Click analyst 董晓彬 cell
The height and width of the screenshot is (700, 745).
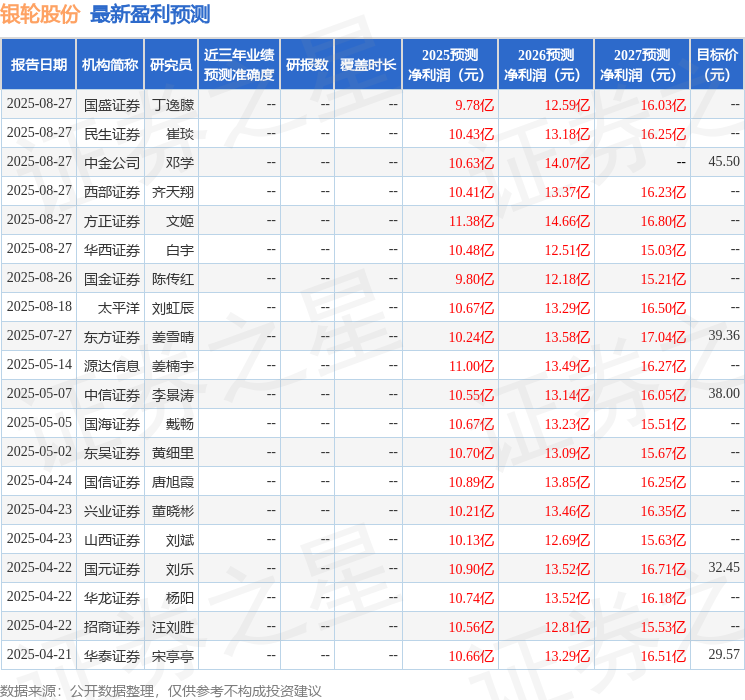pos(173,511)
